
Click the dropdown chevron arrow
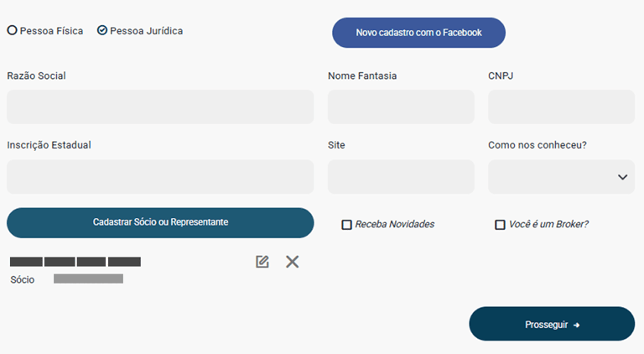[623, 177]
